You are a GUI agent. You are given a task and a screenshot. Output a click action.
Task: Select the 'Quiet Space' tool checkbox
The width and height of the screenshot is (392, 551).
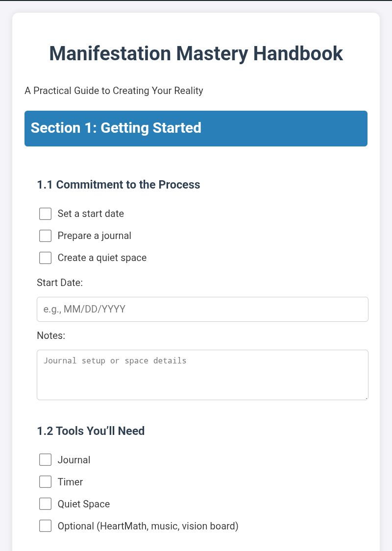tap(46, 504)
